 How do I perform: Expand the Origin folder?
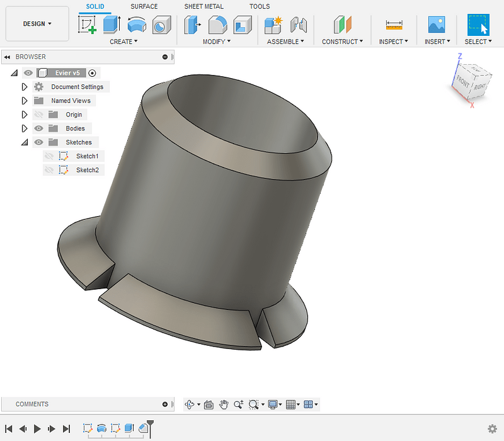pos(25,115)
